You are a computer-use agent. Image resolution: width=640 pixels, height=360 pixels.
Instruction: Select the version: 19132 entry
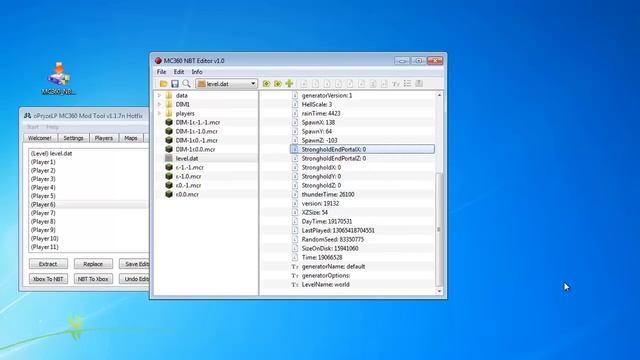click(x=320, y=203)
